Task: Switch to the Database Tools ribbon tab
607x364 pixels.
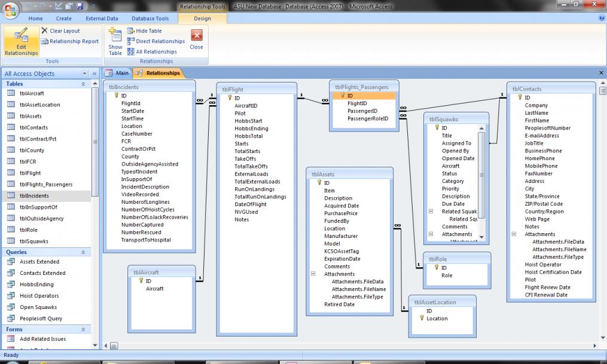Action: 150,19
